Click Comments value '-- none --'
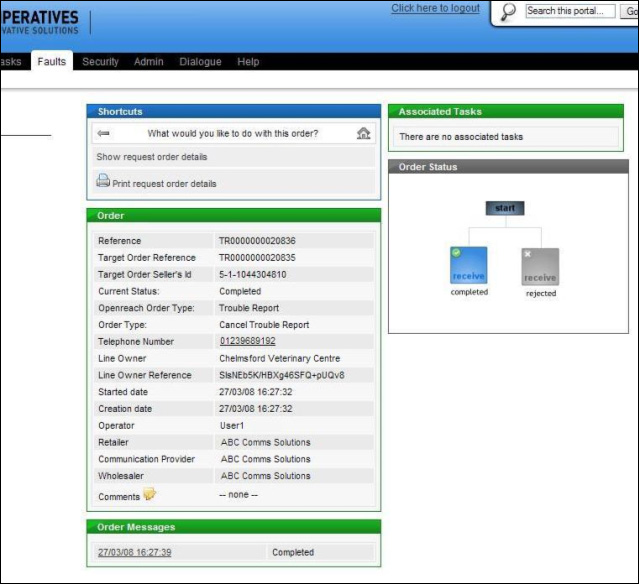This screenshot has width=639, height=584. click(238, 495)
